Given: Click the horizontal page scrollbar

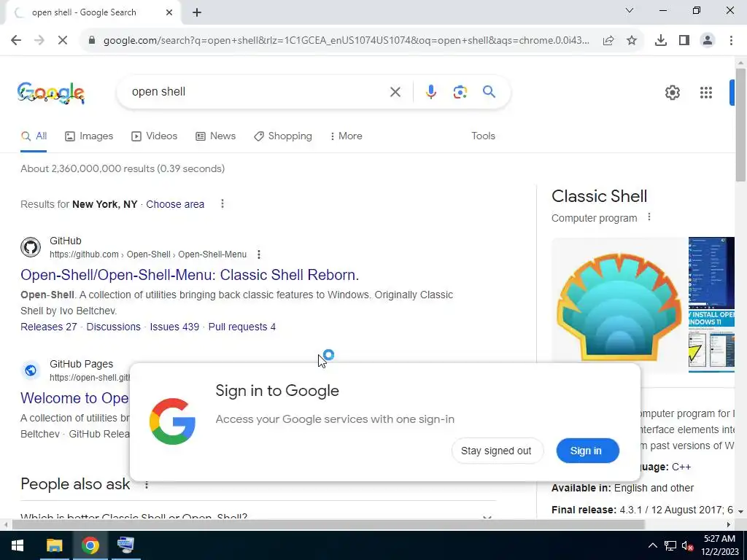Looking at the screenshot, I should point(328,524).
